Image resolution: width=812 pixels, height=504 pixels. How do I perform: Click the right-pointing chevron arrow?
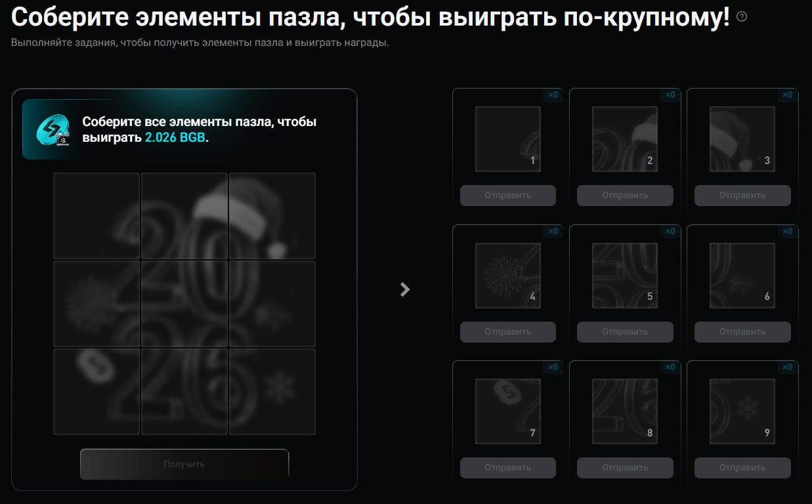(x=404, y=289)
